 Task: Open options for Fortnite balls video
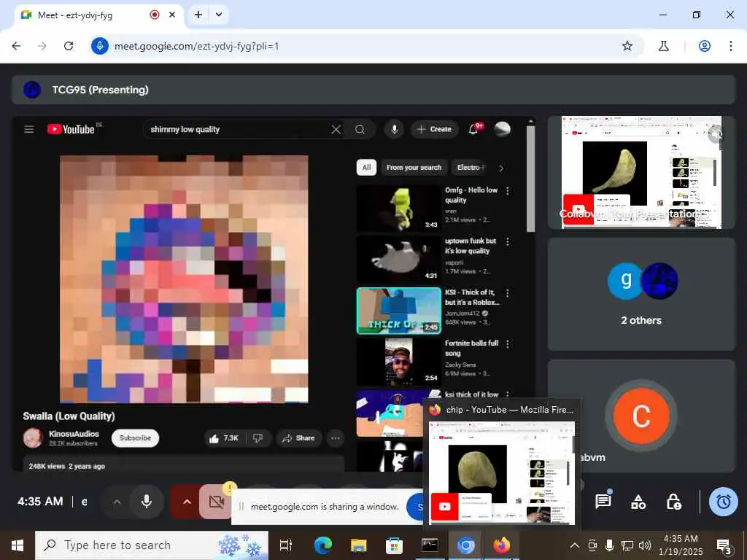click(508, 344)
